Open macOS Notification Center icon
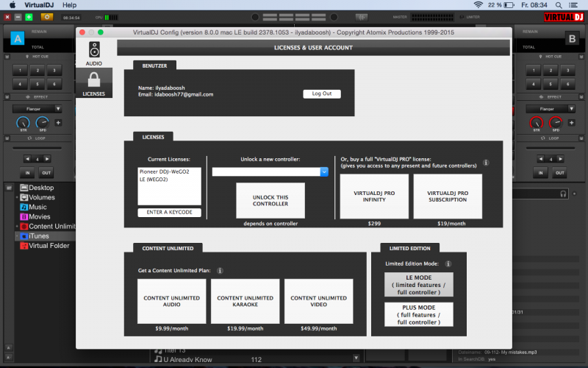 [573, 5]
